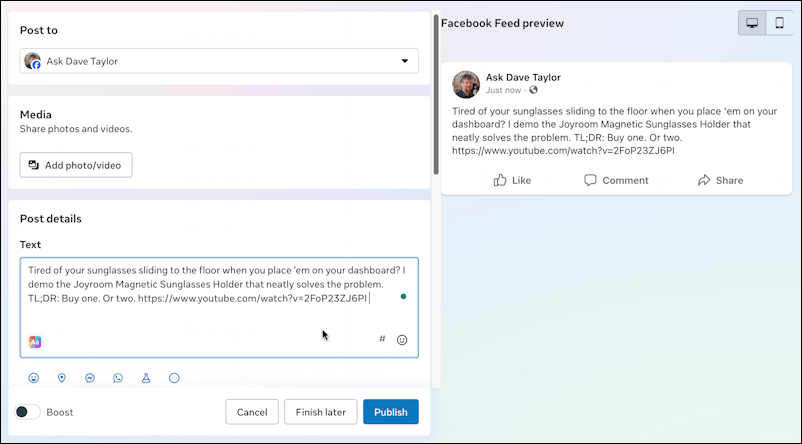The height and width of the screenshot is (444, 802).
Task: Open the emoji picker in text box
Action: point(402,340)
